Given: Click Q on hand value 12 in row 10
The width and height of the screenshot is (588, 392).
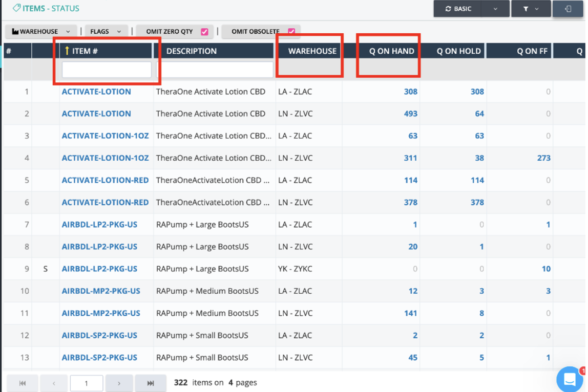Looking at the screenshot, I should point(413,291).
